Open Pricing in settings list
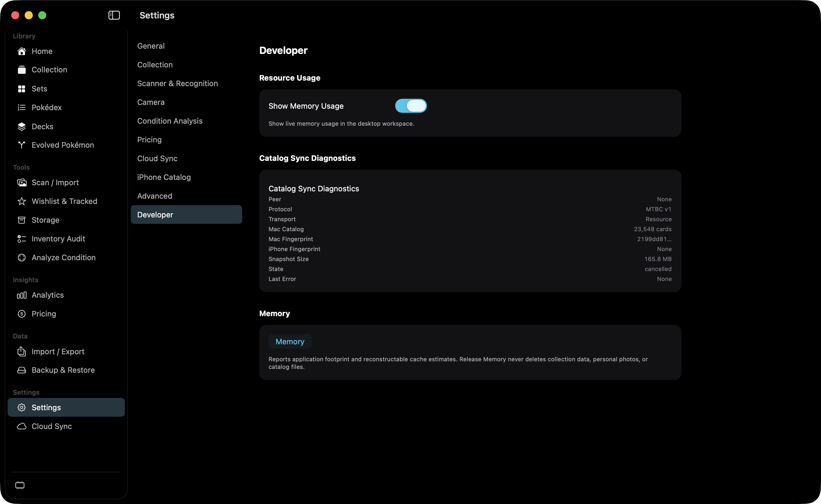Screen dimensions: 821x504 click(186, 140)
